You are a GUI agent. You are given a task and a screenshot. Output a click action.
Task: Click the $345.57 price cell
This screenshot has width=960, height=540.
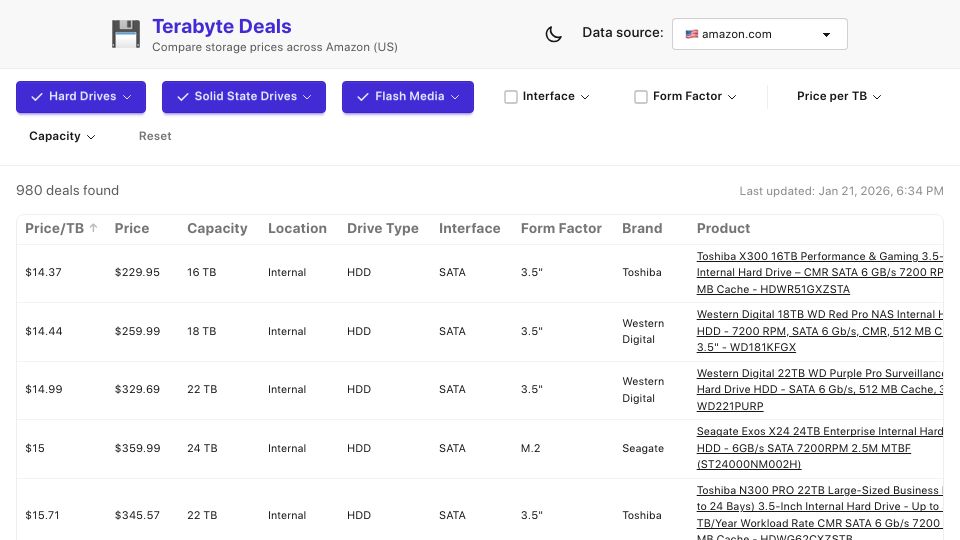pyautogui.click(x=137, y=516)
